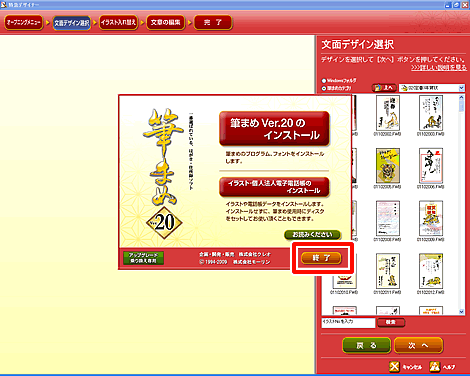Select design thumbnail 01102003.FWB

[x=431, y=113]
